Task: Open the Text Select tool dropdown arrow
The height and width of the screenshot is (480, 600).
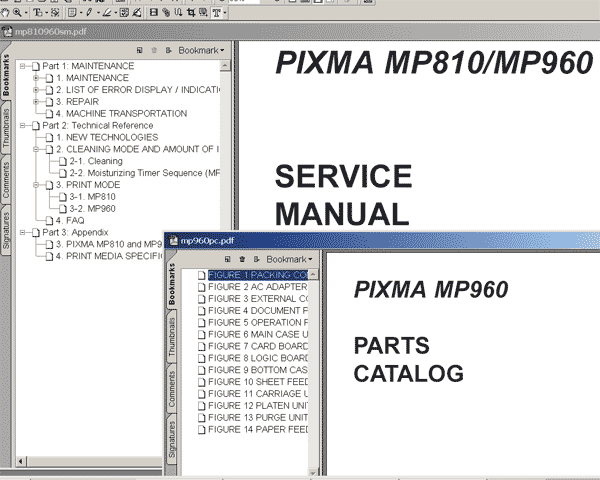Action: tap(46, 13)
